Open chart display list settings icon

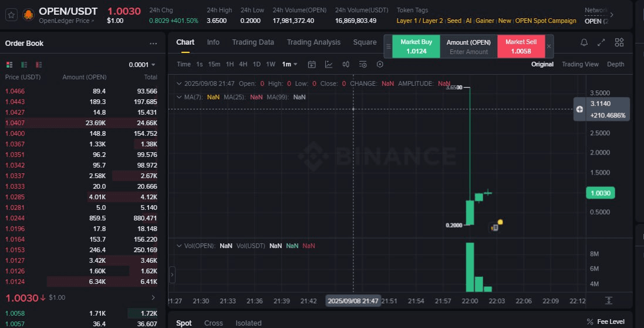click(x=363, y=64)
